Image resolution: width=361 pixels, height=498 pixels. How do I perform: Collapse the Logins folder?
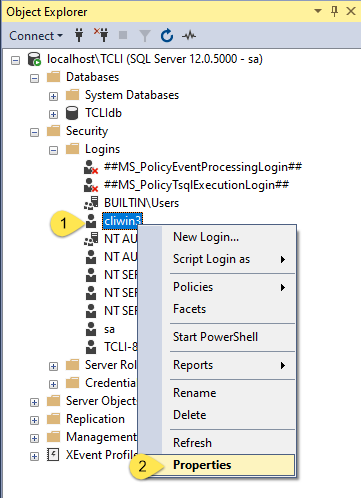[53, 150]
